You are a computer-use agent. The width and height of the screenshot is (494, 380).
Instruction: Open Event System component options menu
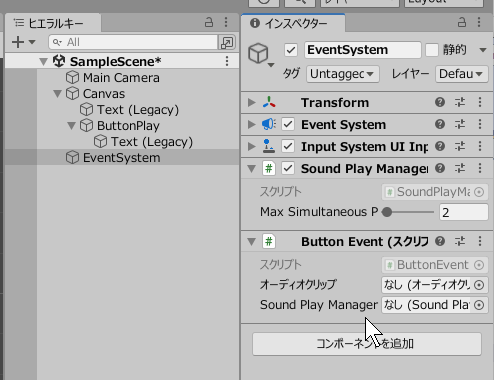coord(480,124)
